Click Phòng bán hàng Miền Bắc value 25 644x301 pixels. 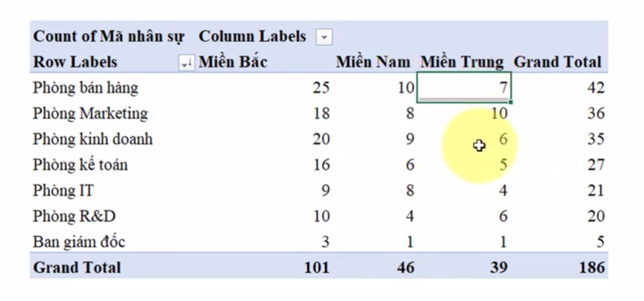point(321,87)
